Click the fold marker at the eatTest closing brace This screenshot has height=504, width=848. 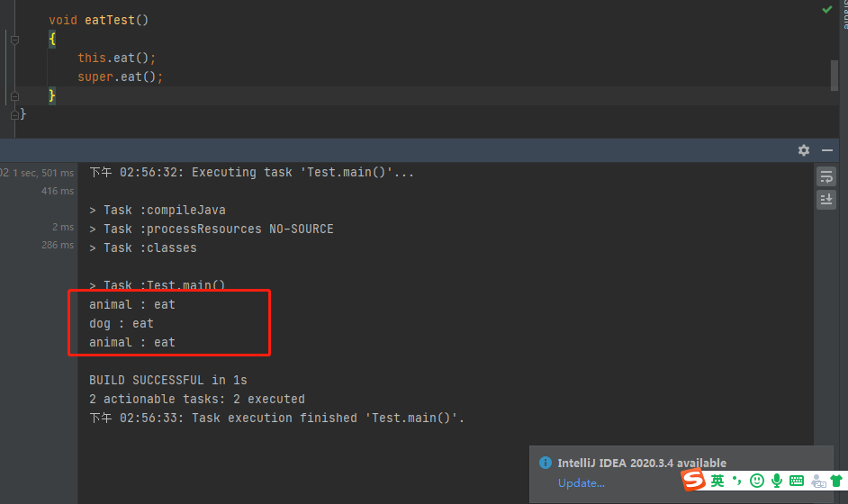pyautogui.click(x=14, y=96)
